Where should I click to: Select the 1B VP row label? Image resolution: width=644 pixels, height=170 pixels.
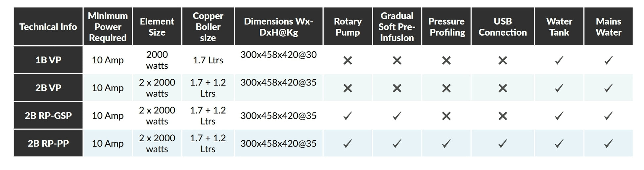pos(48,60)
